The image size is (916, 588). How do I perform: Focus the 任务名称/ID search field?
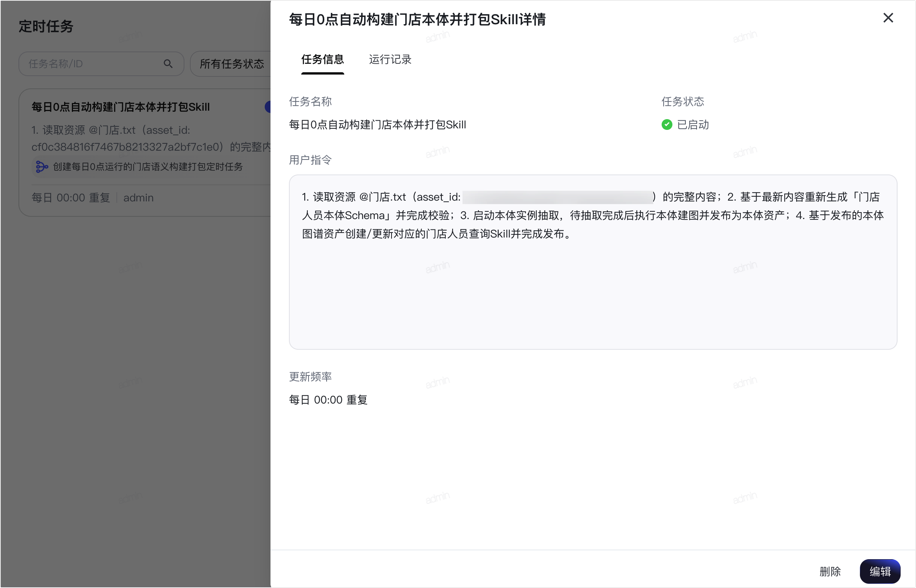pyautogui.click(x=101, y=64)
